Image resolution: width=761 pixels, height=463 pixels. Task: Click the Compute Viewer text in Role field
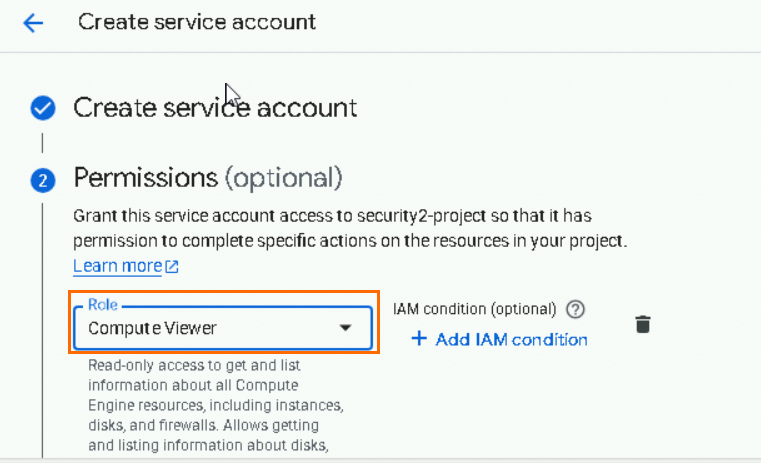pos(152,327)
